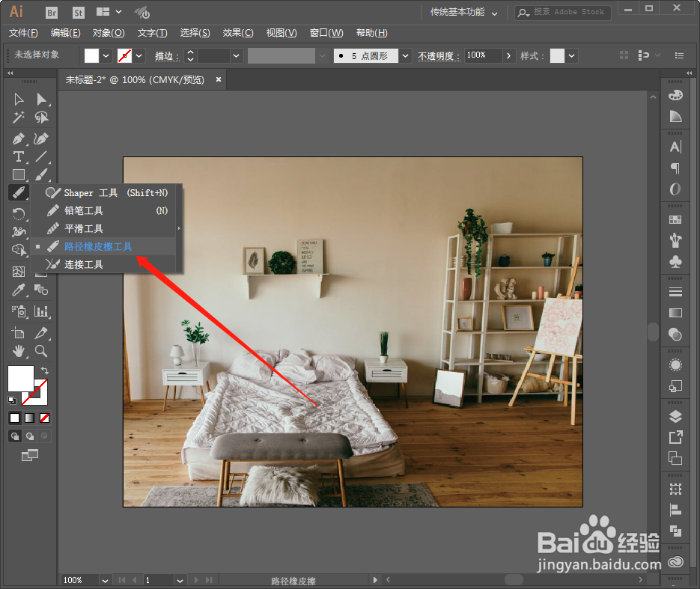700x589 pixels.
Task: Select the Rectangle tool
Action: tap(18, 174)
